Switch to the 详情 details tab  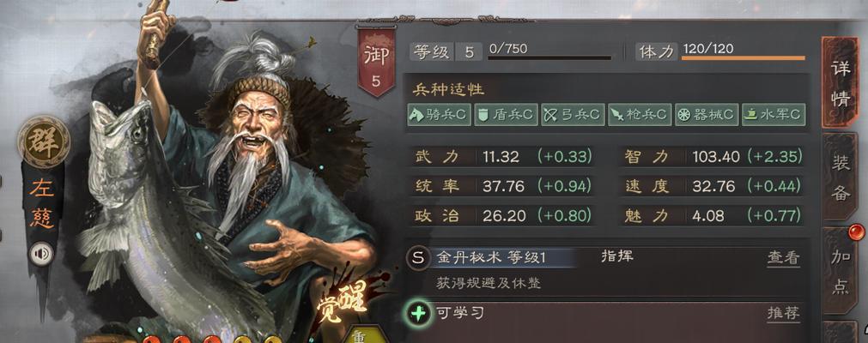(x=841, y=83)
